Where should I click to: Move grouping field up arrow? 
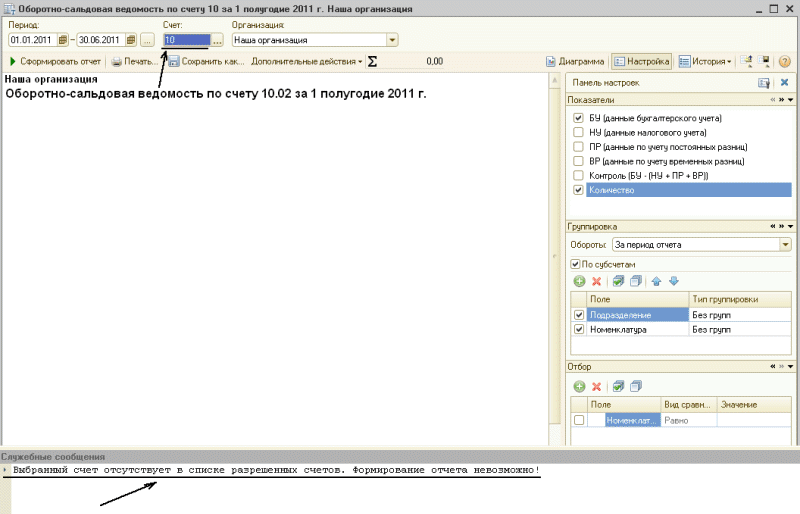point(657,281)
